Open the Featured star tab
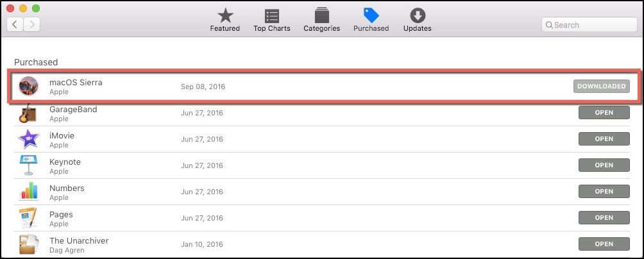The height and width of the screenshot is (259, 644). pos(225,21)
